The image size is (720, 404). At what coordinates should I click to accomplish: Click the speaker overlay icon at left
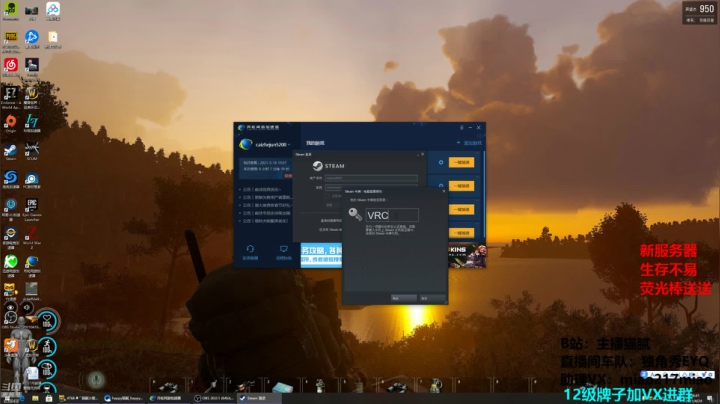[x=27, y=307]
